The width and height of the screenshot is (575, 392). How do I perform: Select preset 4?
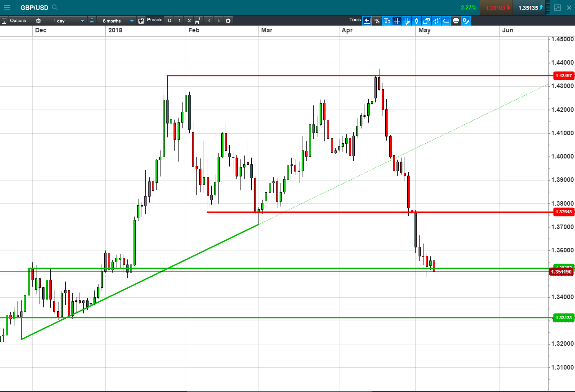tap(209, 21)
